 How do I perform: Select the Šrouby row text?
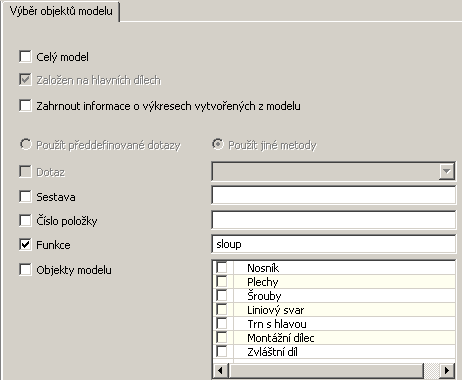pyautogui.click(x=264, y=296)
